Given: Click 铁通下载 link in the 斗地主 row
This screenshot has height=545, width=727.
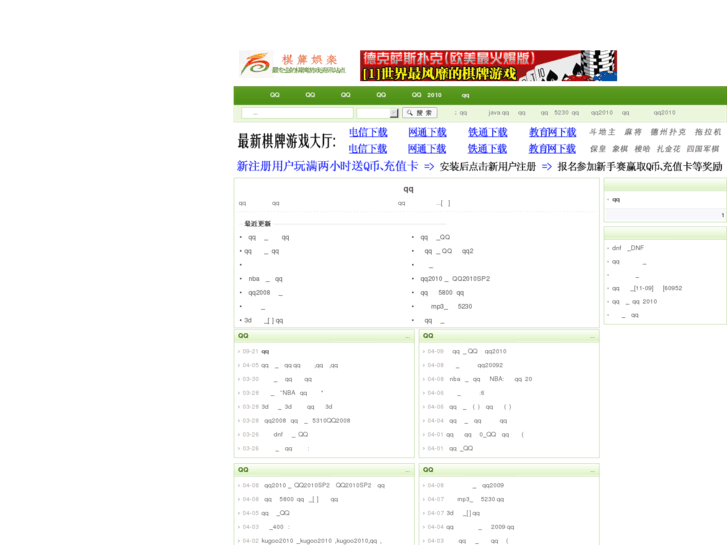Looking at the screenshot, I should click(x=488, y=132).
